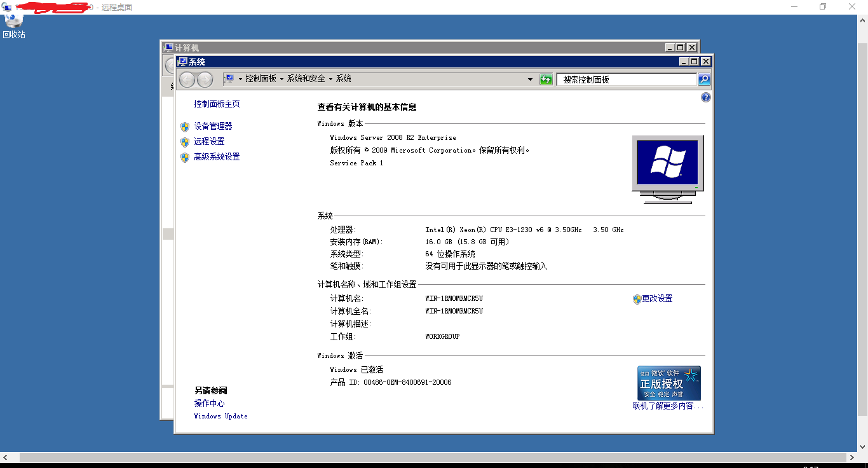
Task: Click 联机了解更多内容 link
Action: [668, 406]
